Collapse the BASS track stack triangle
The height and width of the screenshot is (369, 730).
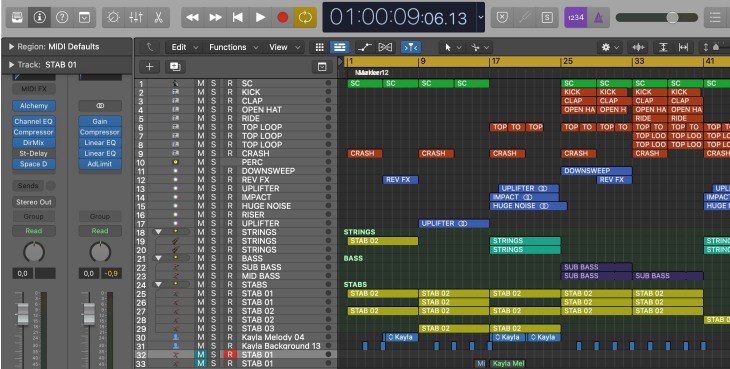point(158,258)
